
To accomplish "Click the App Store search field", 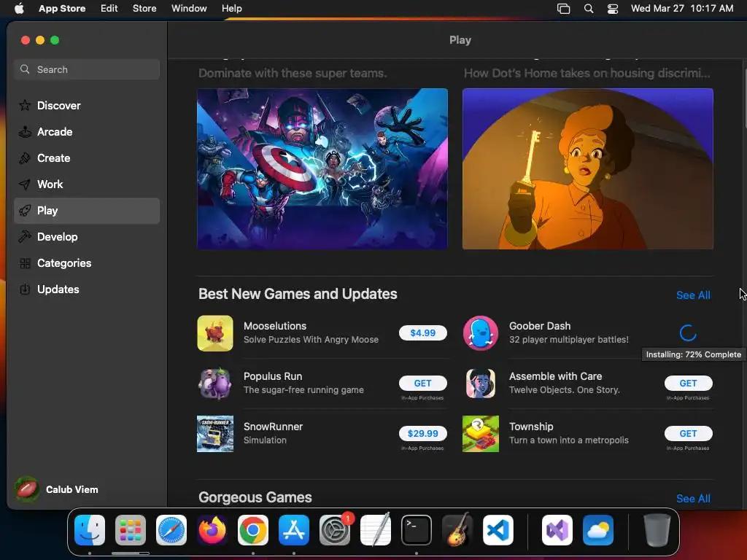I will [x=87, y=69].
